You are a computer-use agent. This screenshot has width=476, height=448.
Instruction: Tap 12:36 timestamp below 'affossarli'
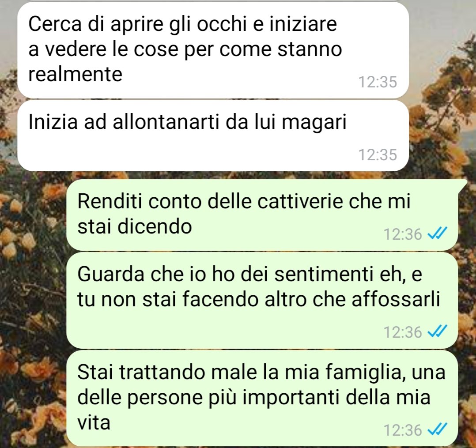(x=403, y=332)
